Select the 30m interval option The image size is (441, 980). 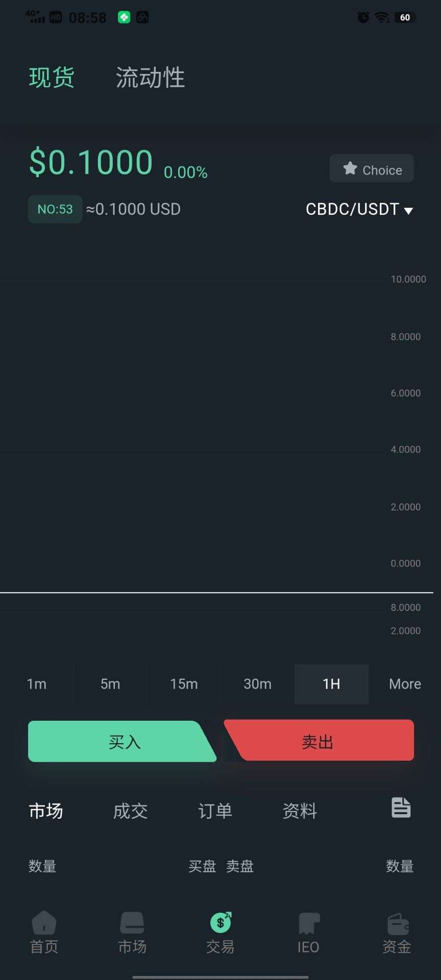tap(257, 684)
